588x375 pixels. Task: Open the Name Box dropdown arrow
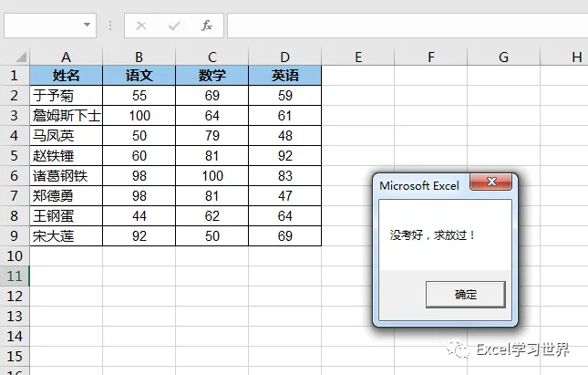(x=87, y=26)
